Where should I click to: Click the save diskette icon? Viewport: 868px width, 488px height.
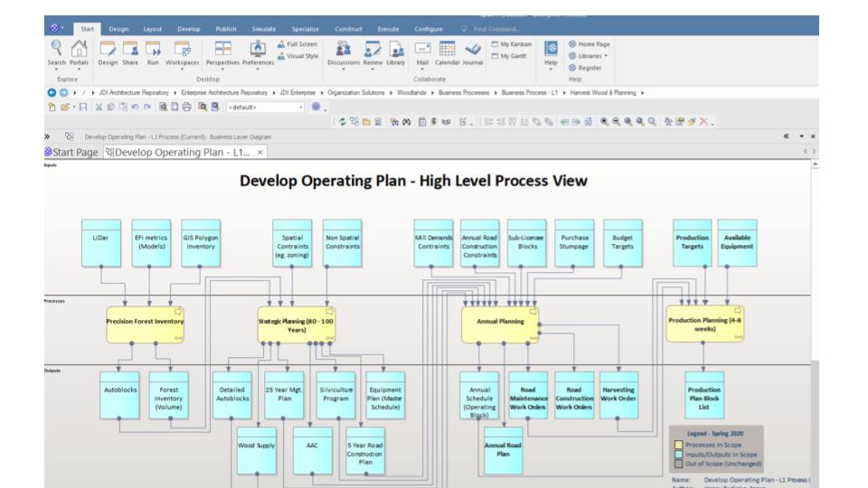(x=83, y=107)
